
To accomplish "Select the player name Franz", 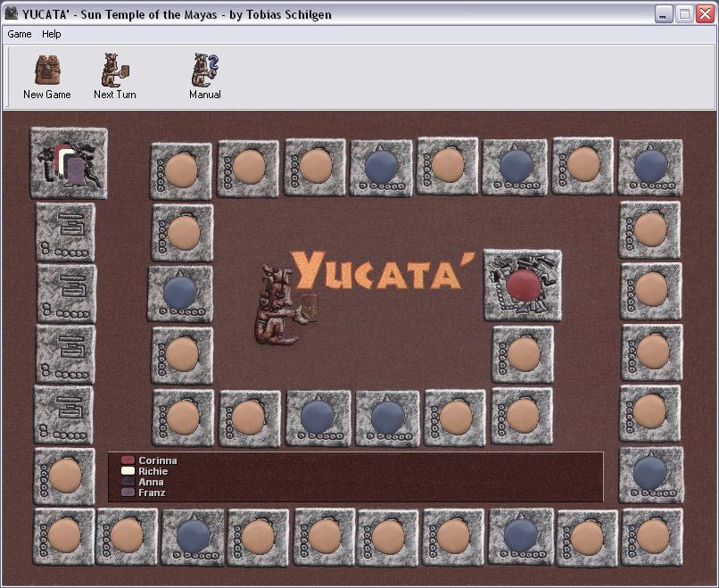I will coord(152,493).
